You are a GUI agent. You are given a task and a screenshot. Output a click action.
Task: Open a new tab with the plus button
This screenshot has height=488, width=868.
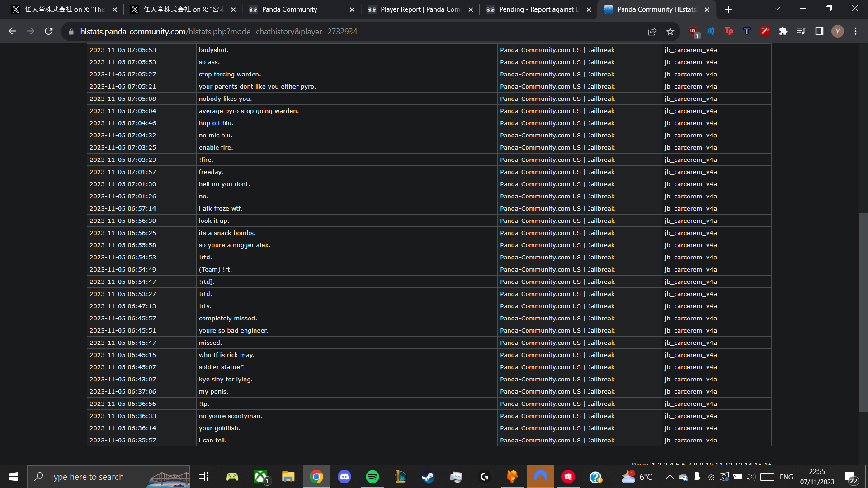click(728, 9)
